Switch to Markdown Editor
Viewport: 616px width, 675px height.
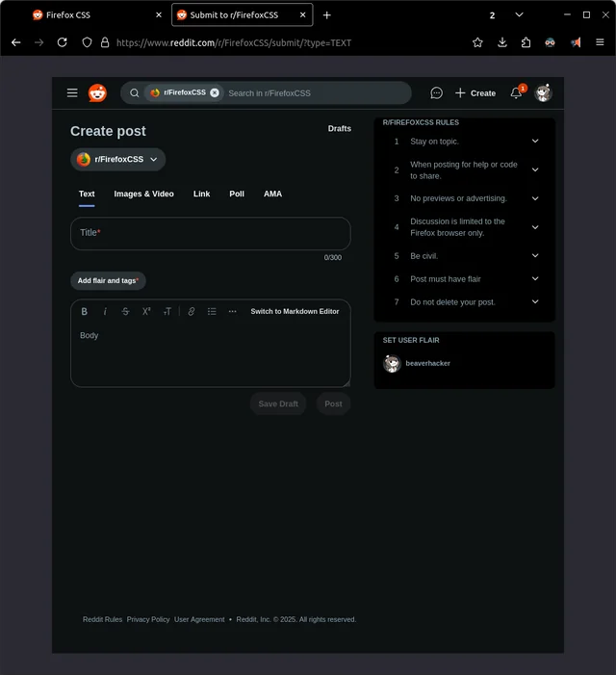pyautogui.click(x=295, y=311)
